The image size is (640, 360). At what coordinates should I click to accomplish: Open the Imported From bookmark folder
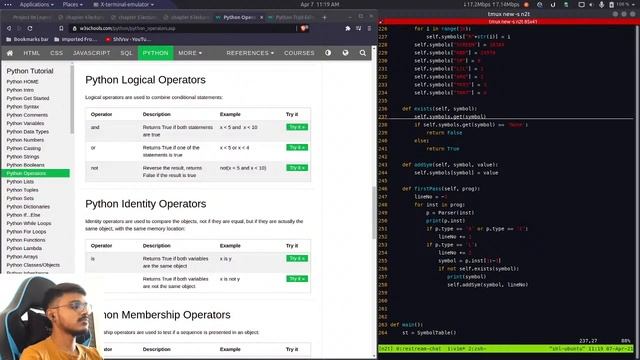[76, 40]
